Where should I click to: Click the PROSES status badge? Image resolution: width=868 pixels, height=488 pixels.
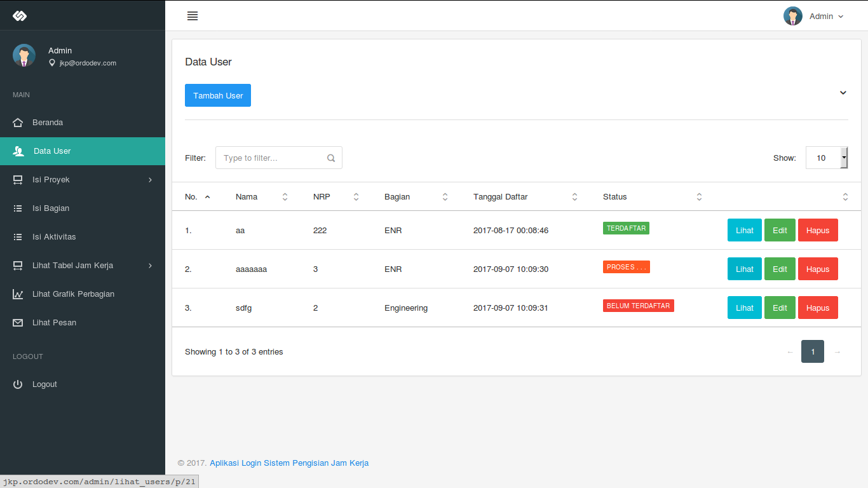(627, 267)
